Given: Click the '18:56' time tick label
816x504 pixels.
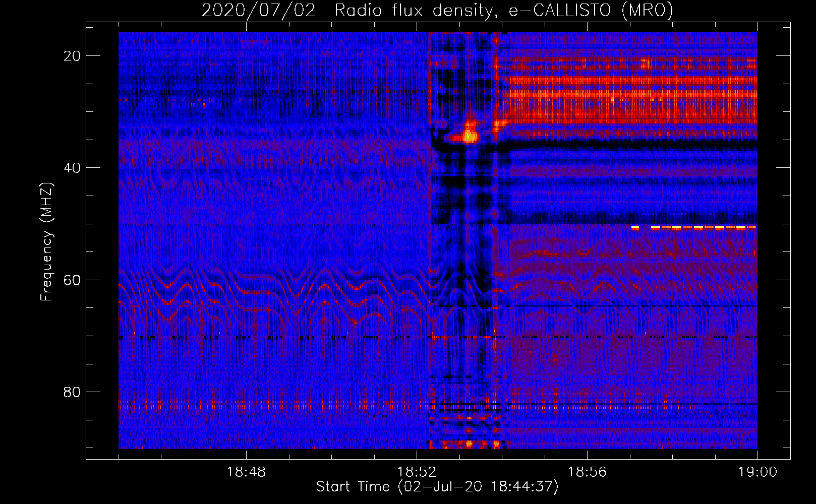Looking at the screenshot, I should pos(587,472).
